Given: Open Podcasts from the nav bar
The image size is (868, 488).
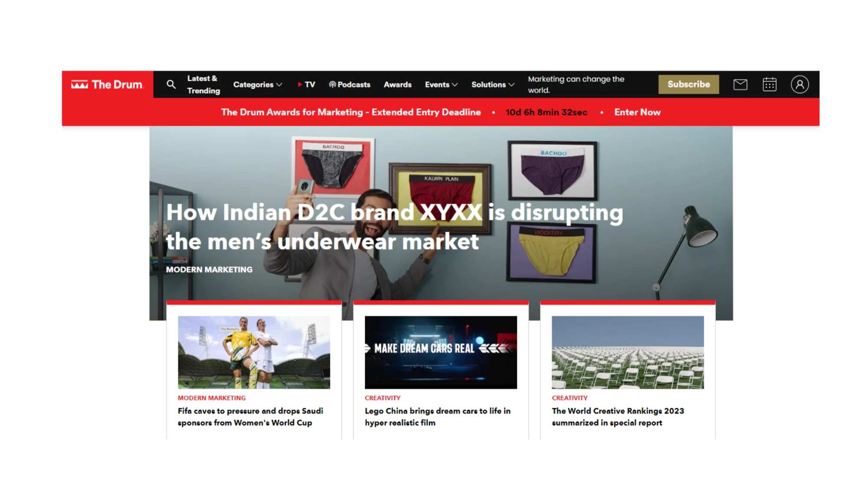Looking at the screenshot, I should click(349, 84).
